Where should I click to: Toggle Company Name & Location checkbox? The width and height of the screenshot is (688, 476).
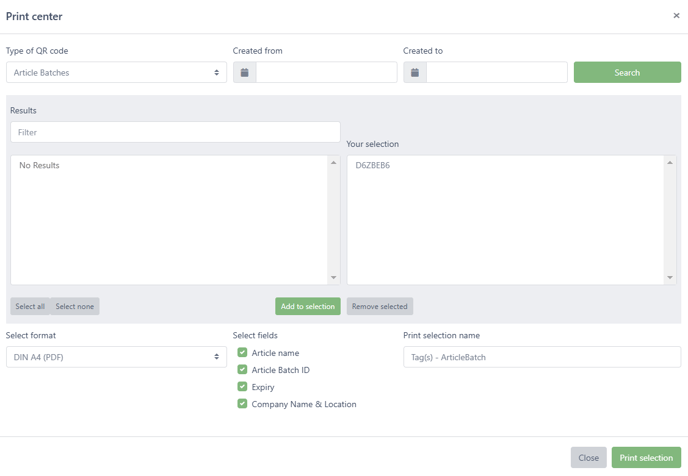242,404
